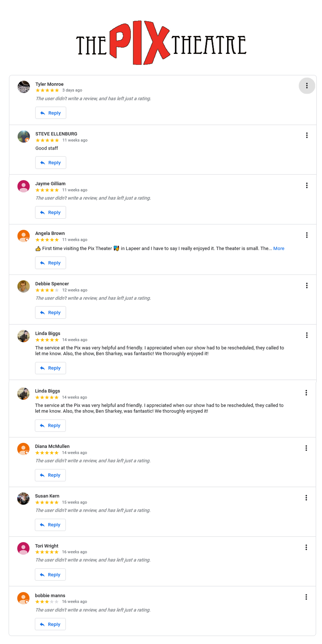Open three-dot menu on Jayme Gilliam's review
The width and height of the screenshot is (322, 644).
[307, 185]
